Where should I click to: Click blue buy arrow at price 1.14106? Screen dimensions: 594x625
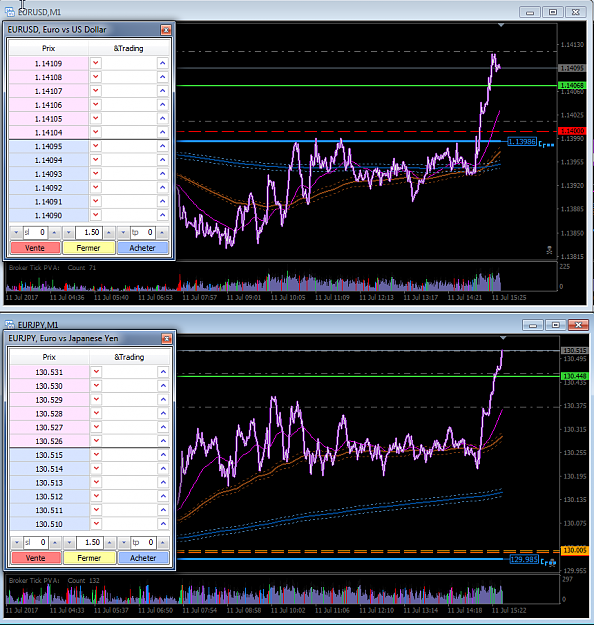[163, 104]
